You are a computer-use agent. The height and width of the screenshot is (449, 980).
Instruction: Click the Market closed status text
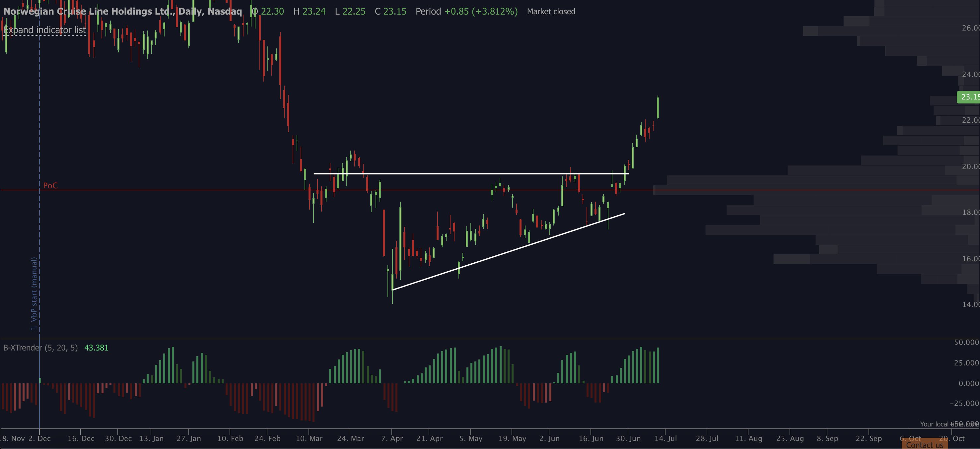tap(551, 11)
